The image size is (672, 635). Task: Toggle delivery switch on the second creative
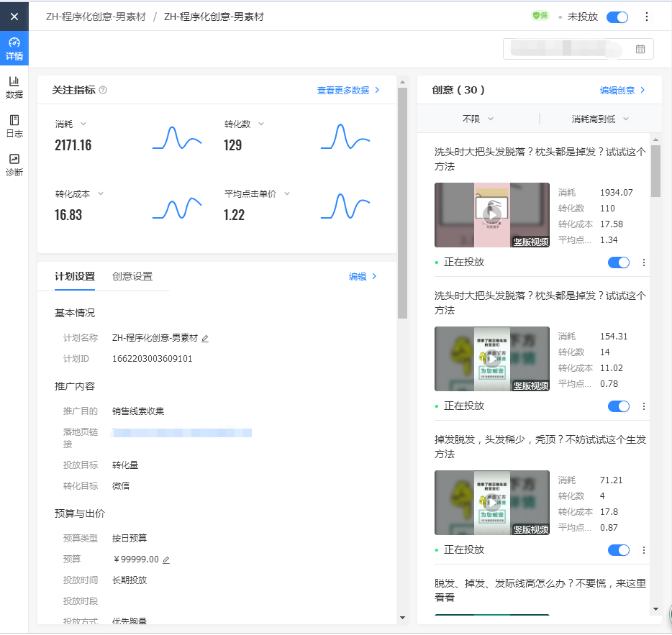[x=619, y=406]
